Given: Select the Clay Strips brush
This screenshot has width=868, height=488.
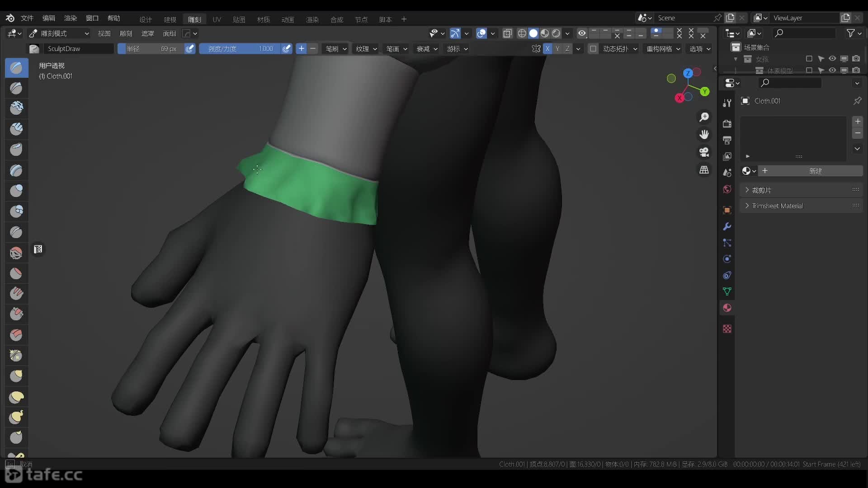Looking at the screenshot, I should pyautogui.click(x=16, y=129).
